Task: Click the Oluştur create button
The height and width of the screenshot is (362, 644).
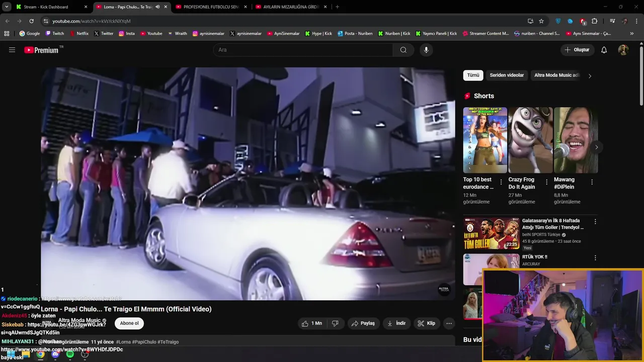Action: click(577, 50)
